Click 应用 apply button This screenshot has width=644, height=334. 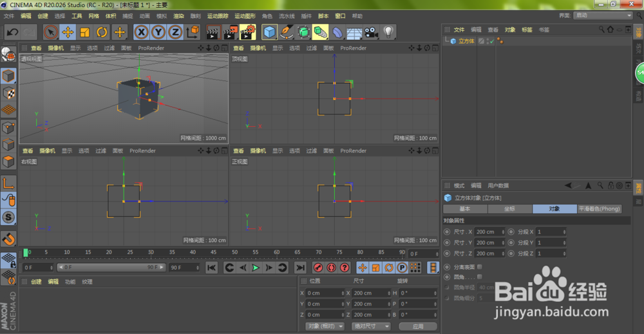tap(418, 327)
